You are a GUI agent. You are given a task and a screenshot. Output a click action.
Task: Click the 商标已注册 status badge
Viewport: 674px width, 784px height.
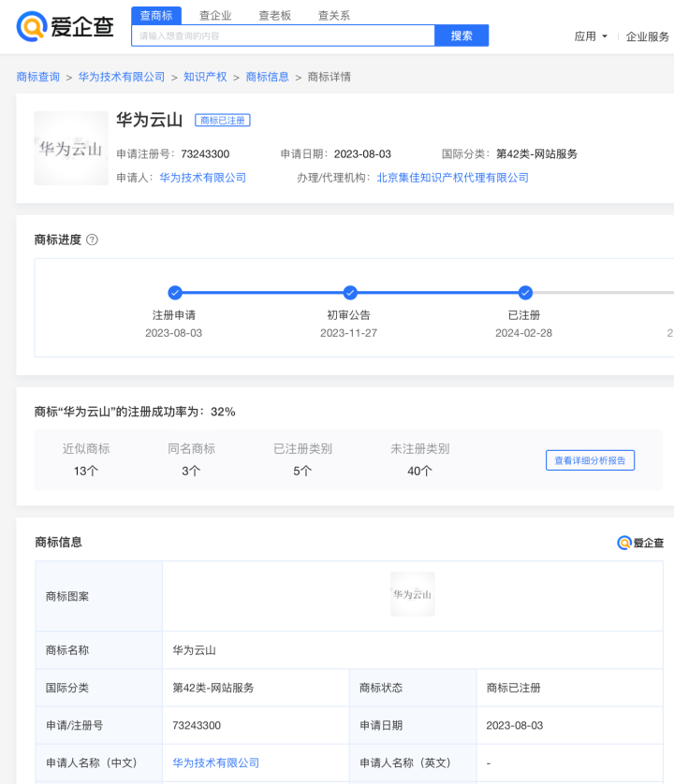click(223, 121)
